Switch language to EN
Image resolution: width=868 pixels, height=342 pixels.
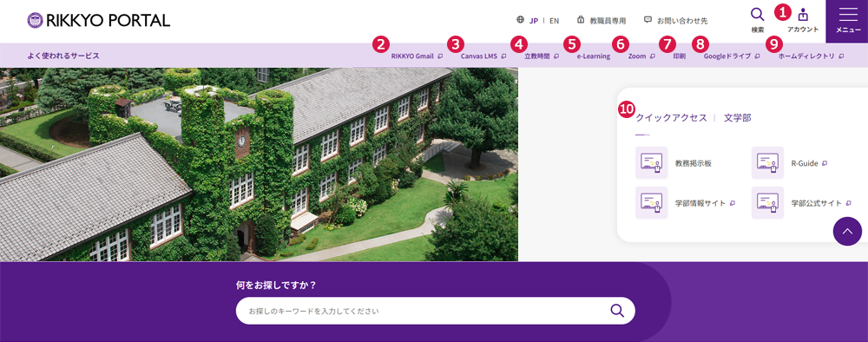554,21
